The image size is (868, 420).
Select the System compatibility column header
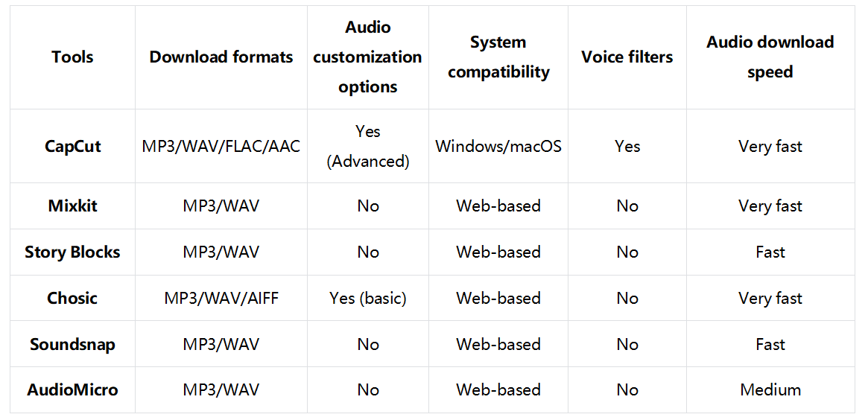click(x=498, y=57)
